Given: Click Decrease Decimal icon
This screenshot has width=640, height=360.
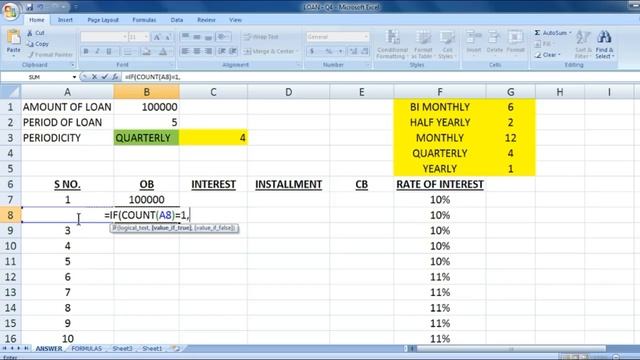Looking at the screenshot, I should 364,51.
